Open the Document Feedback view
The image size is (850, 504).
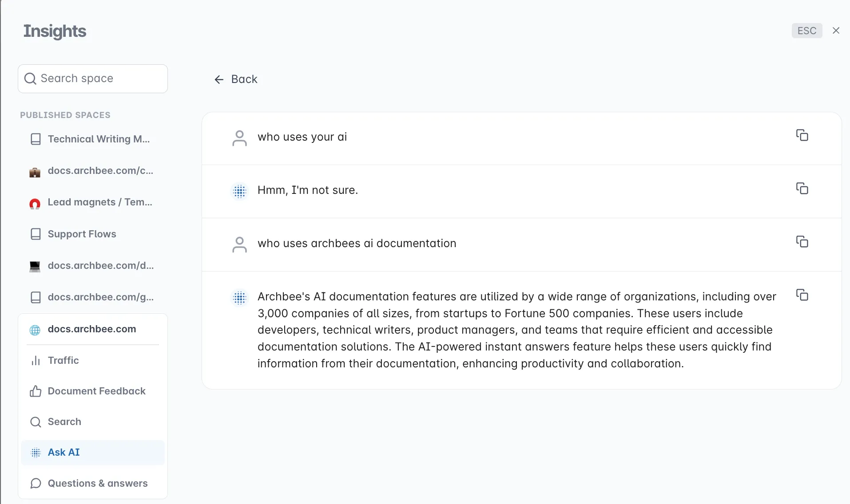click(x=92, y=391)
